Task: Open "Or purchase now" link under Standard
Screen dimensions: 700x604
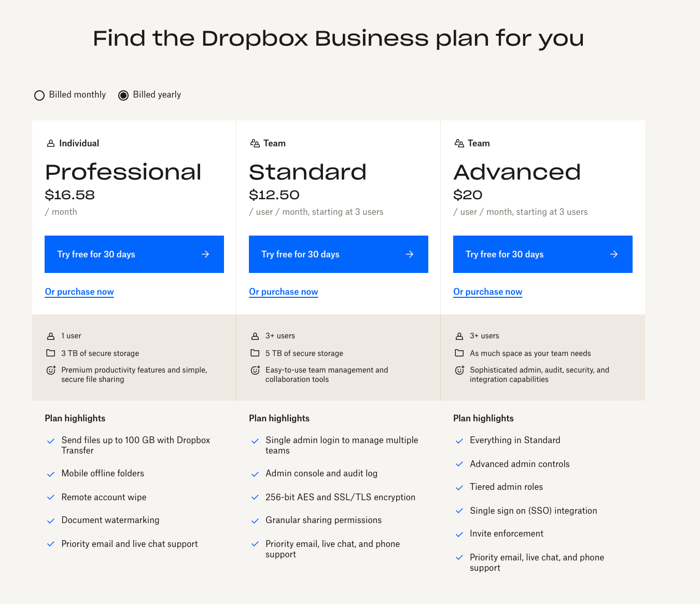Action: click(283, 292)
